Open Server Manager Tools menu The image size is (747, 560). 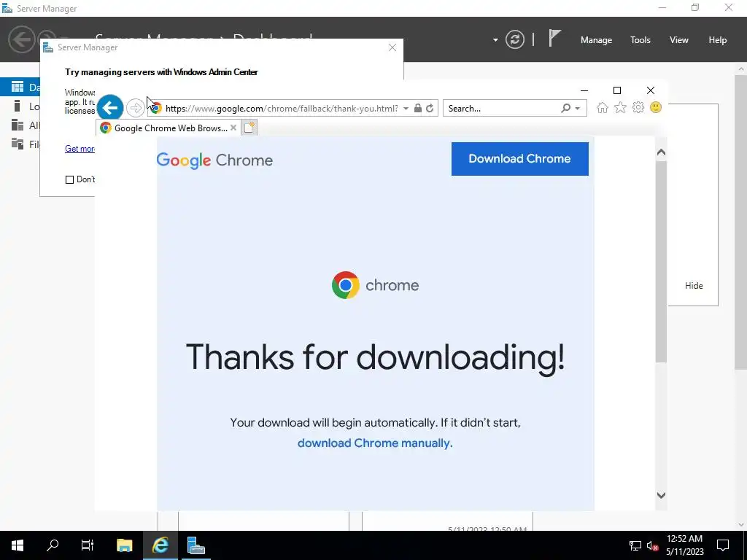(640, 40)
